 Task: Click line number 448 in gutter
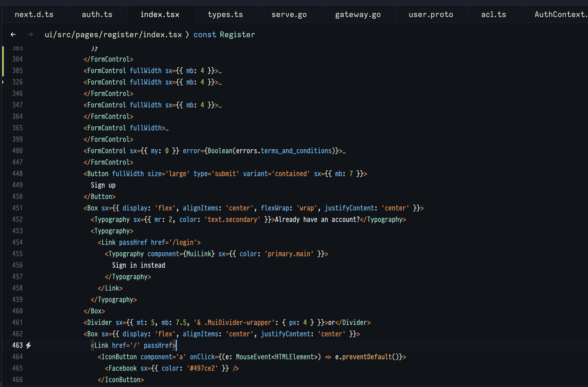[x=17, y=174]
